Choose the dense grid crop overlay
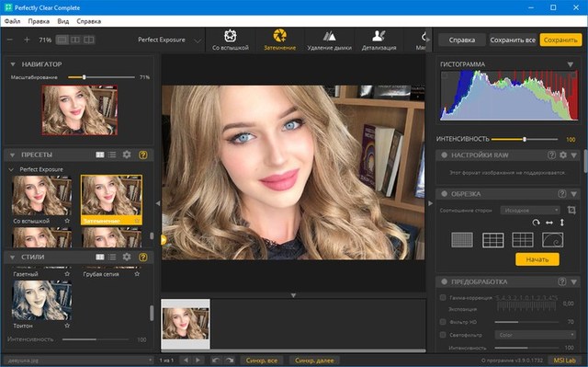The width and height of the screenshot is (588, 367). (462, 240)
